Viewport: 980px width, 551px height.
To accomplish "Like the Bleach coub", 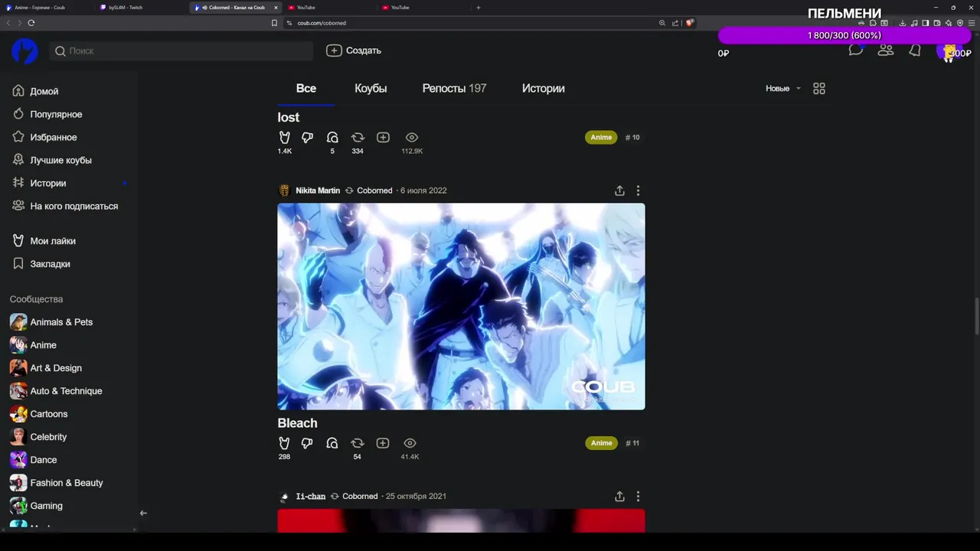I will coord(284,443).
